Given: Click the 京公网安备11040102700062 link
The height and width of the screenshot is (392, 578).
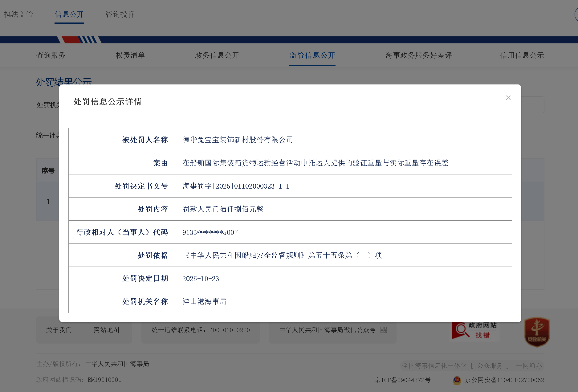Looking at the screenshot, I should 504,380.
